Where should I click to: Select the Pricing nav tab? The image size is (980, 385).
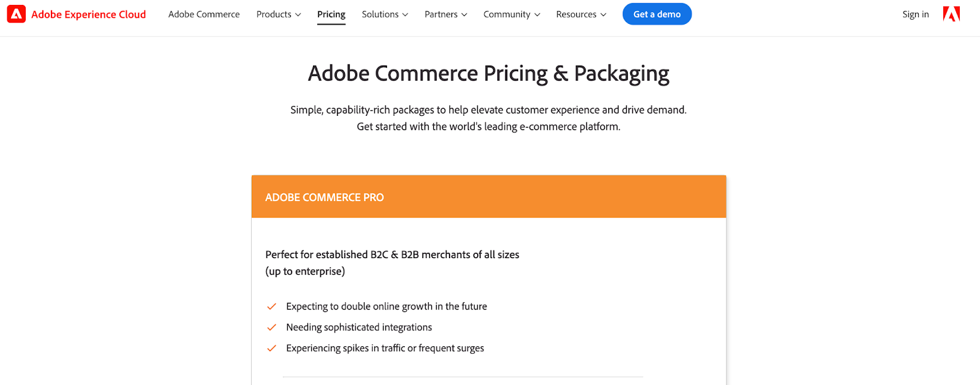(x=331, y=14)
